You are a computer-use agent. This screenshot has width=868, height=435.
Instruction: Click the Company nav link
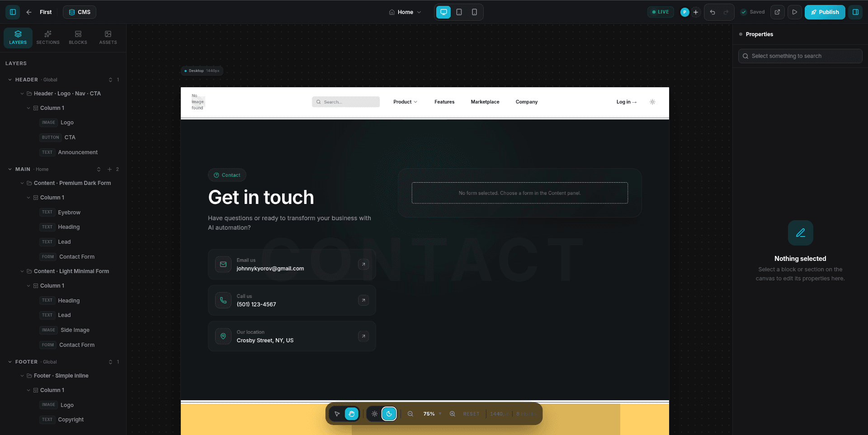[x=527, y=102]
